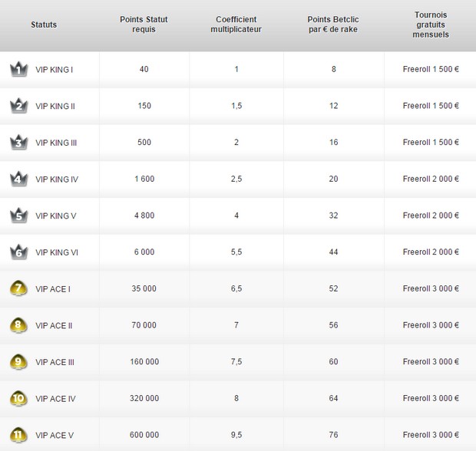
Task: Select the number 5 silver crown
Action: pos(19,216)
